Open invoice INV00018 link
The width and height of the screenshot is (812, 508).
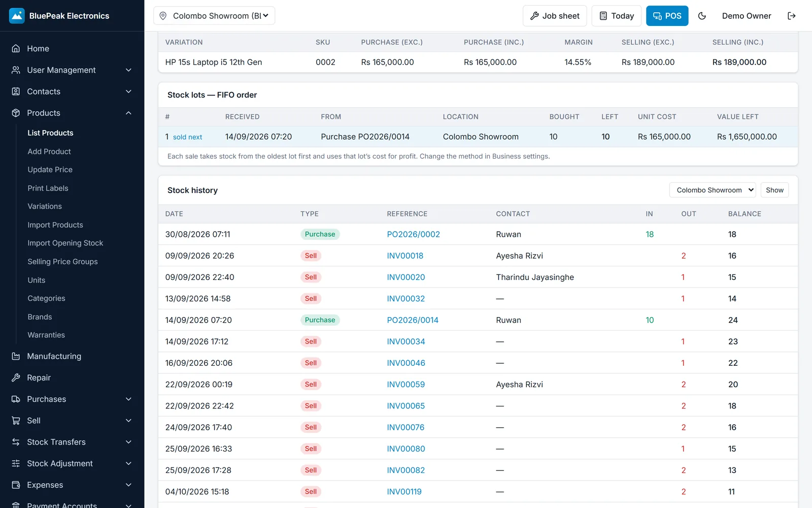[405, 256]
